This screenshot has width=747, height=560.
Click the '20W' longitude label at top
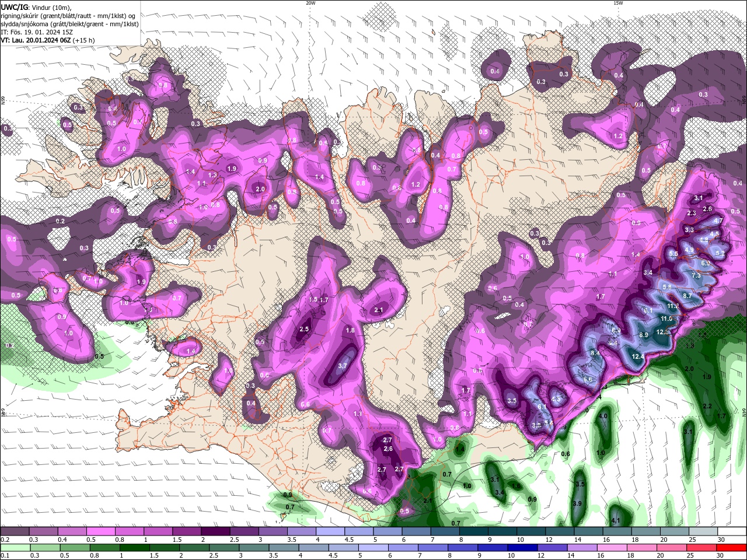[310, 3]
